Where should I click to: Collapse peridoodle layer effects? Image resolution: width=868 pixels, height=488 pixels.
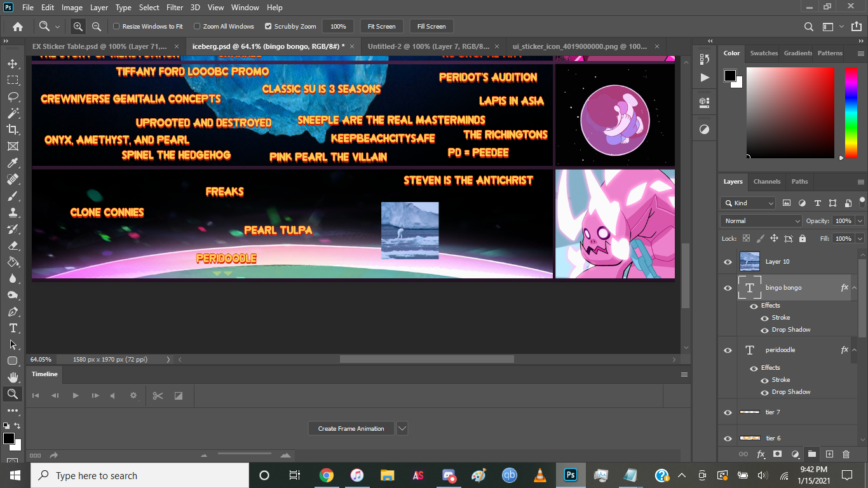click(855, 350)
